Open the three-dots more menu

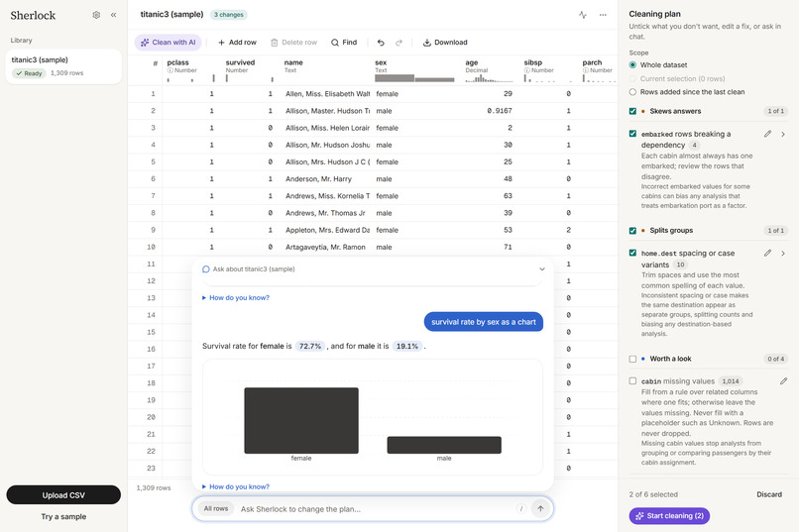coord(603,15)
